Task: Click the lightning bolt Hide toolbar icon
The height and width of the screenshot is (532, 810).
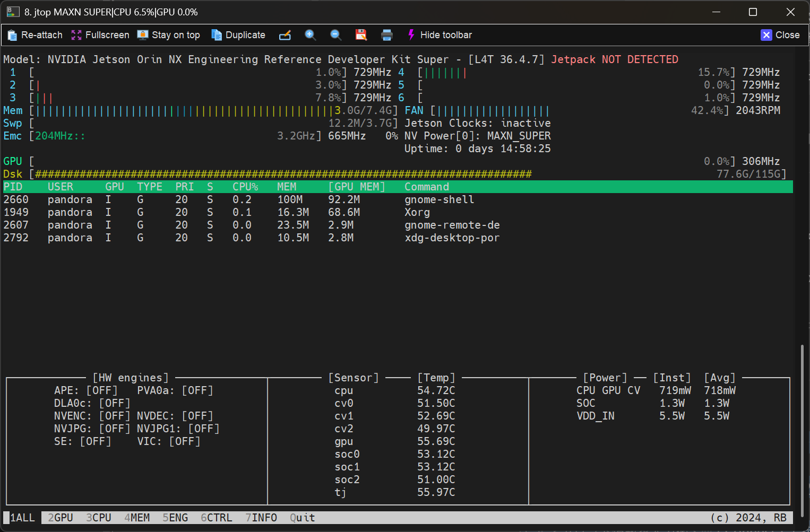Action: point(411,35)
